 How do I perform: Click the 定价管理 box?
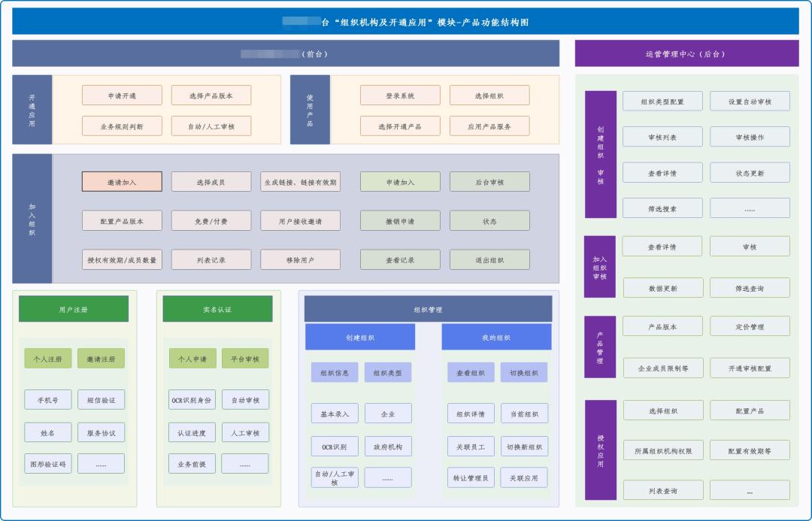tap(750, 326)
